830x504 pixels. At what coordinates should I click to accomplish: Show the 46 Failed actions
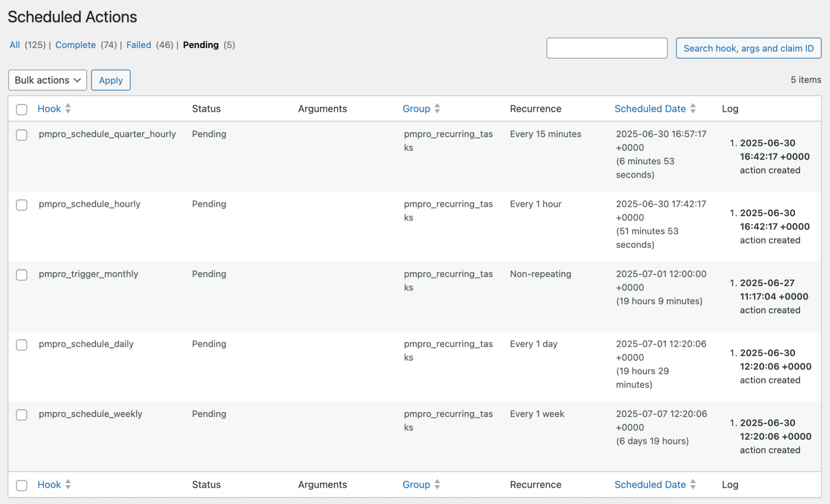click(138, 45)
